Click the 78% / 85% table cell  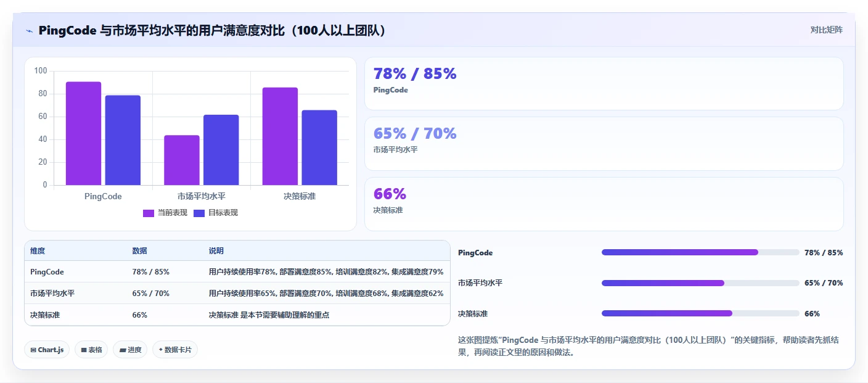(150, 272)
